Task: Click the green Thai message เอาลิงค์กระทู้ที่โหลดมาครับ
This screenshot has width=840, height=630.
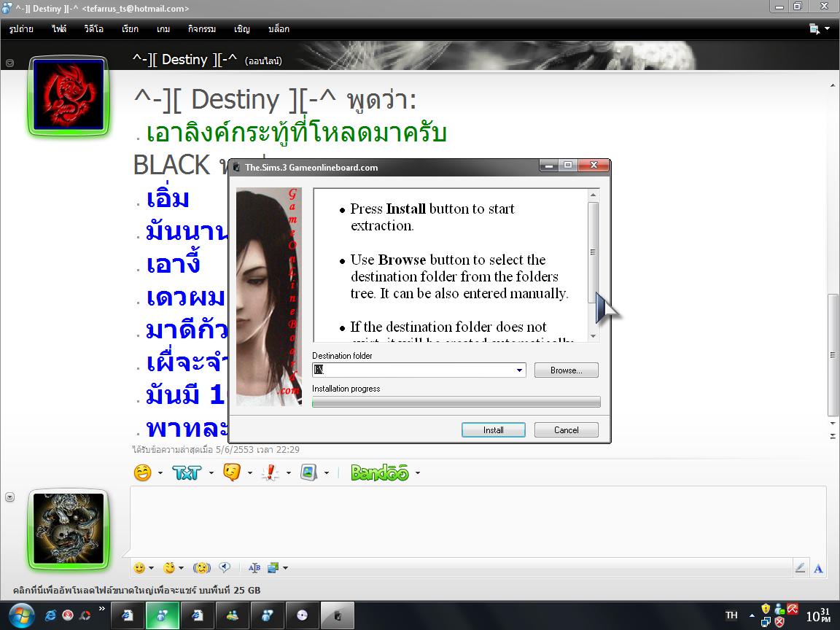Action: (296, 133)
